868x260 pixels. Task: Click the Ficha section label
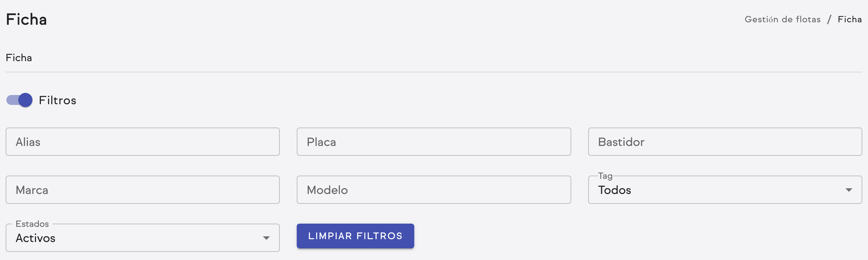coord(19,58)
